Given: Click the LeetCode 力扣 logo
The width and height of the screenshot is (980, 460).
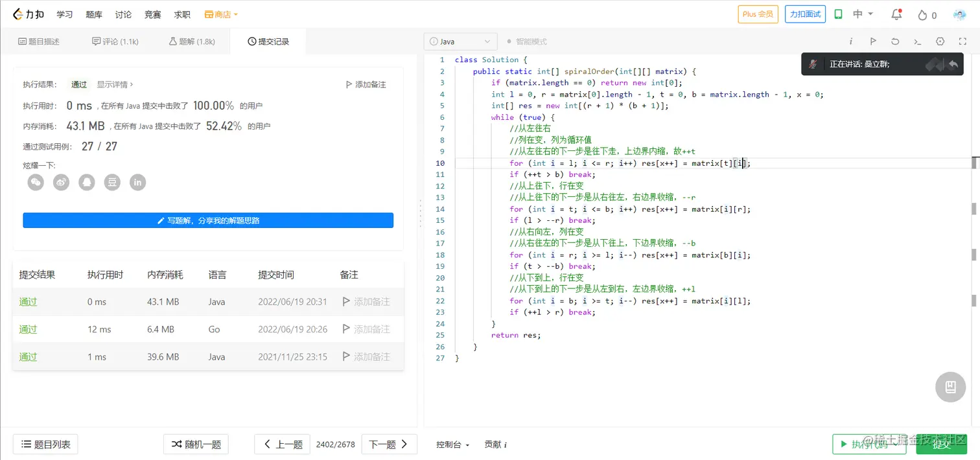Looking at the screenshot, I should click(27, 14).
